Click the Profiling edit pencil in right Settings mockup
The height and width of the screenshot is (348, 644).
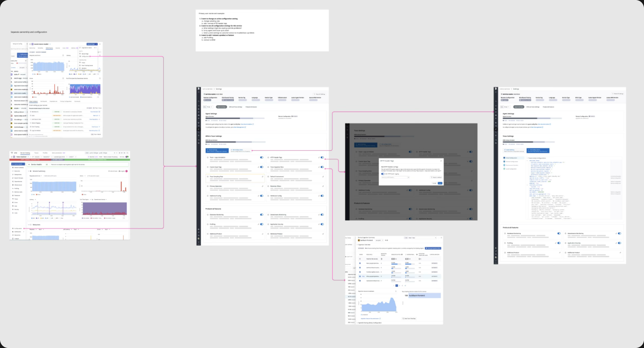pyautogui.click(x=555, y=243)
